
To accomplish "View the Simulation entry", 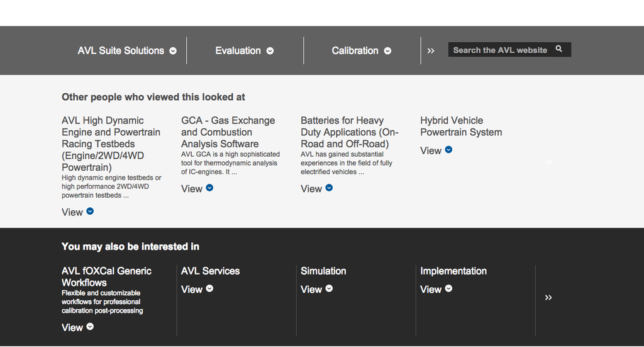I will coord(311,290).
